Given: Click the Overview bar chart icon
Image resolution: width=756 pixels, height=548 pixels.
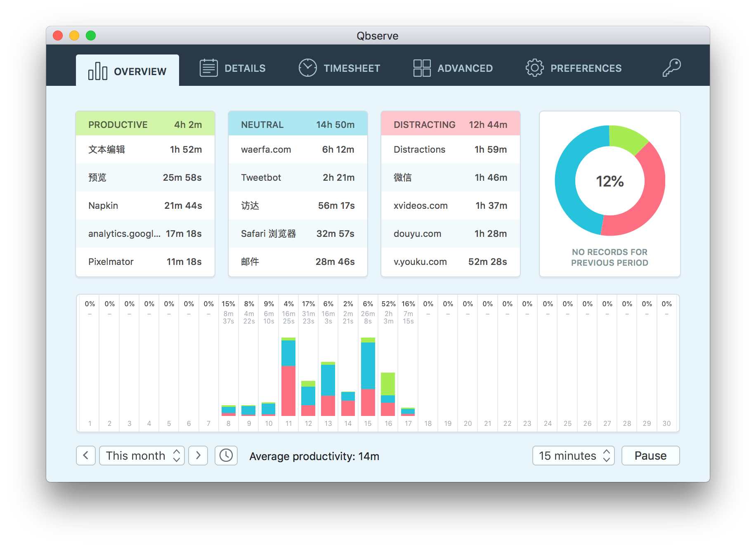Looking at the screenshot, I should coord(98,71).
